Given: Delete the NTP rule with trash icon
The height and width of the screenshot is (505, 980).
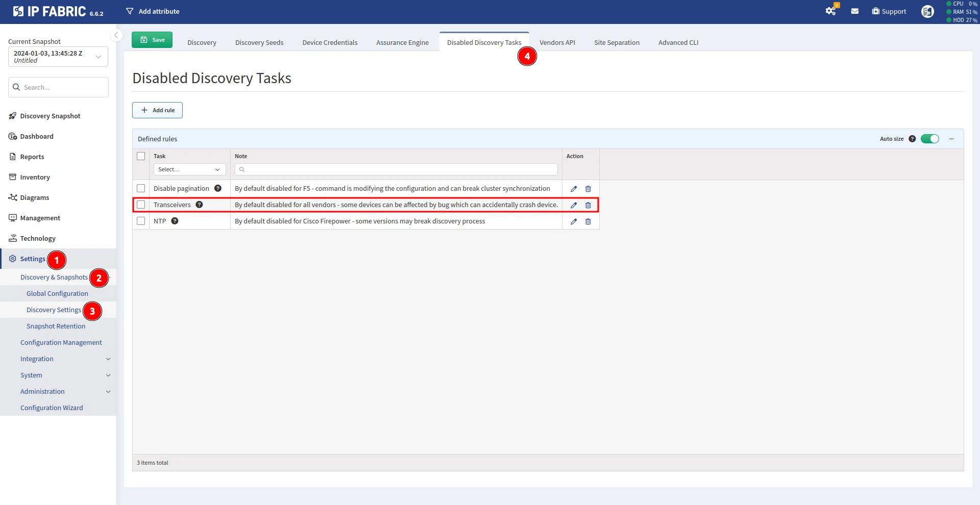Looking at the screenshot, I should [588, 221].
